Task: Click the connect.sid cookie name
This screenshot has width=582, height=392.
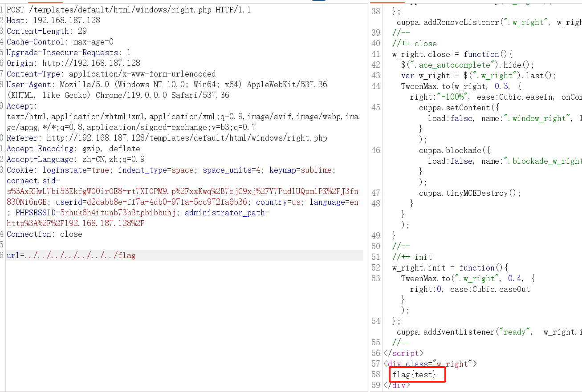Action: point(31,180)
